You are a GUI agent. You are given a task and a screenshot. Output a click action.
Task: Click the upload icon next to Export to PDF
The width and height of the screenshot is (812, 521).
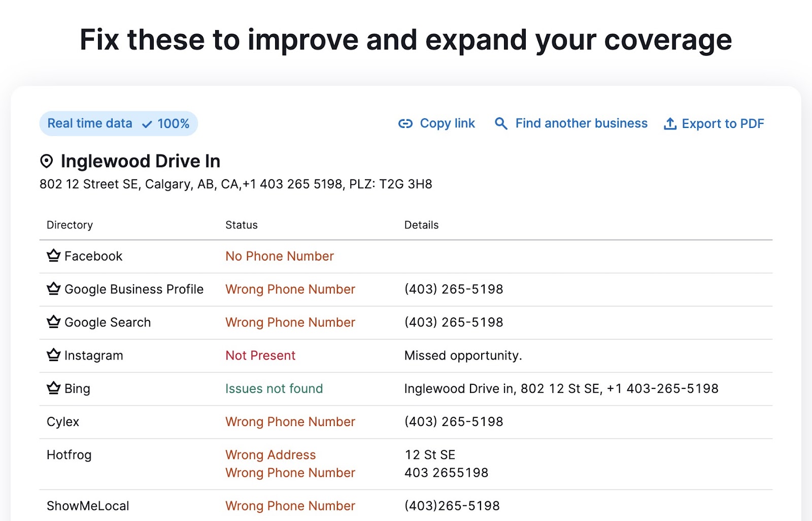pyautogui.click(x=670, y=123)
